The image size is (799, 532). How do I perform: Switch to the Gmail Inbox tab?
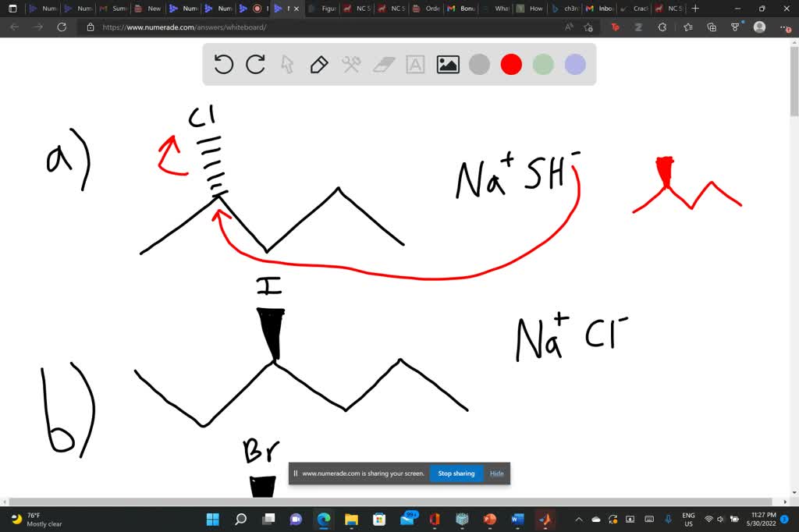599,9
